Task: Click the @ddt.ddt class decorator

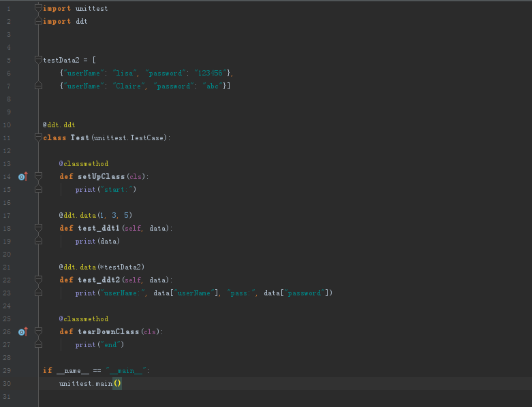Action: coord(59,125)
